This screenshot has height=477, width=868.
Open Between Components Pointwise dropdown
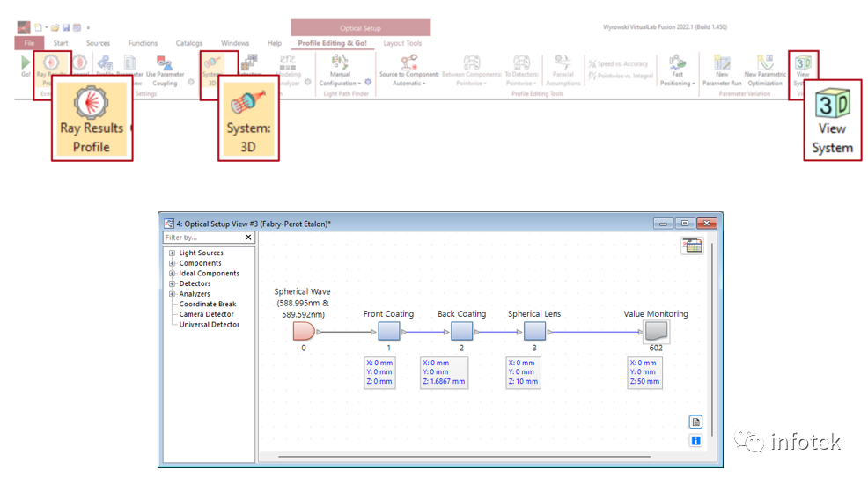pyautogui.click(x=472, y=70)
